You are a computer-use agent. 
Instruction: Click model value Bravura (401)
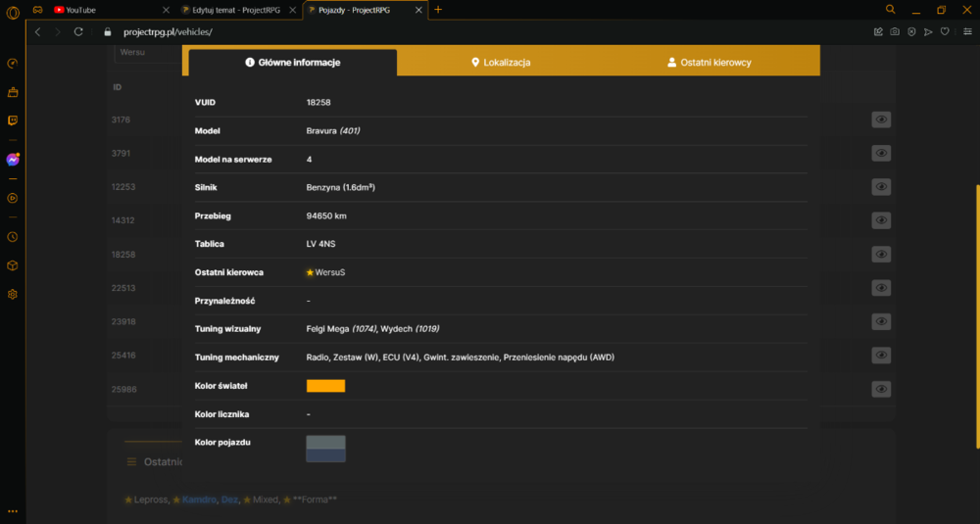333,131
